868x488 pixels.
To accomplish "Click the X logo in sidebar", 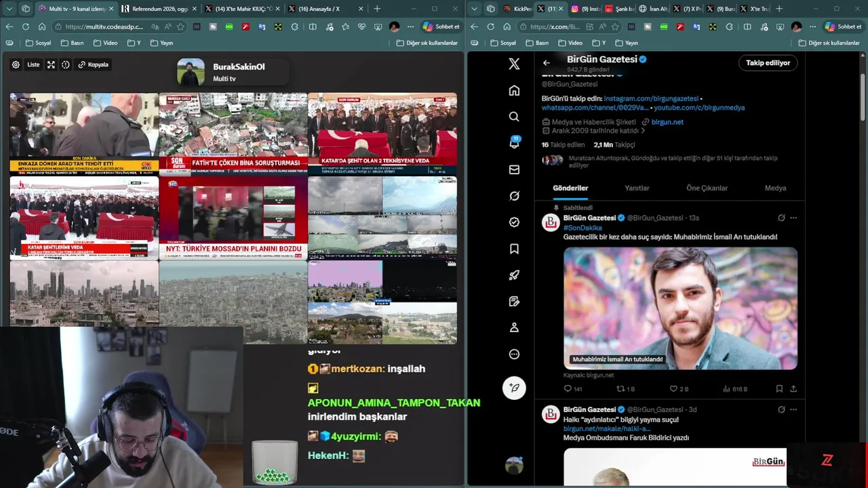I will tap(514, 64).
